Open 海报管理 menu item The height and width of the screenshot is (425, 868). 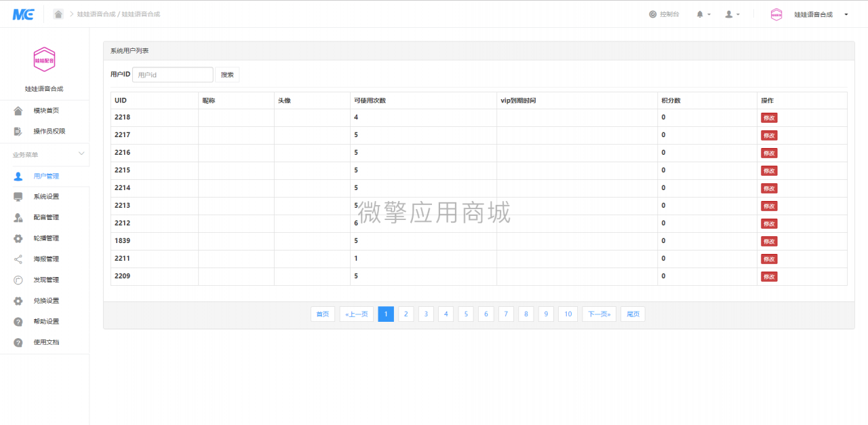(45, 259)
